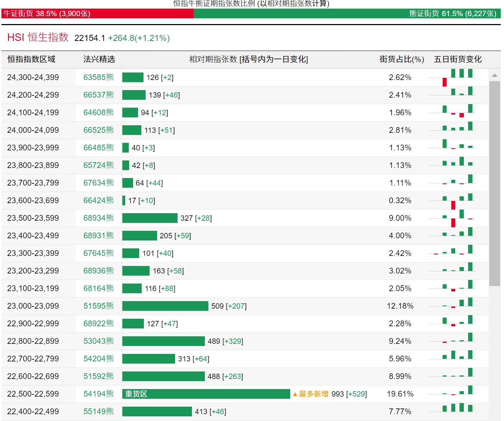504x421 pixels.
Task: Open the 63585熊 warrant link
Action: 98,78
